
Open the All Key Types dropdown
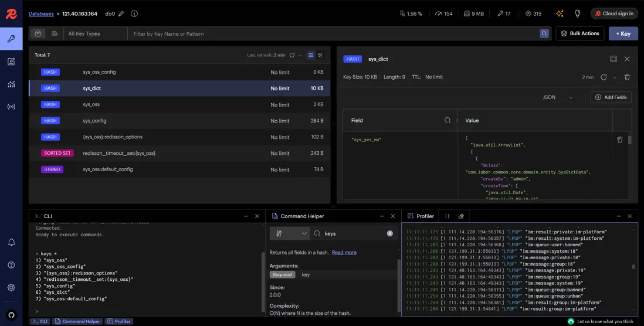(95, 34)
